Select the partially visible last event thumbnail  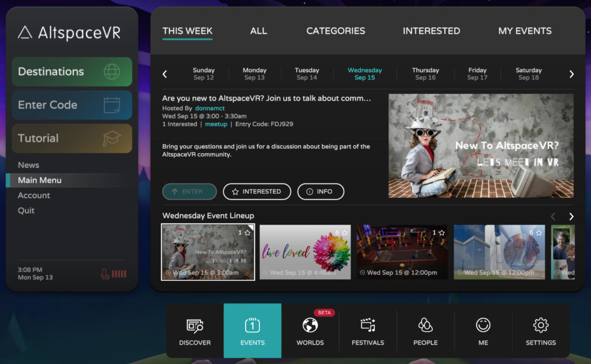coord(563,252)
